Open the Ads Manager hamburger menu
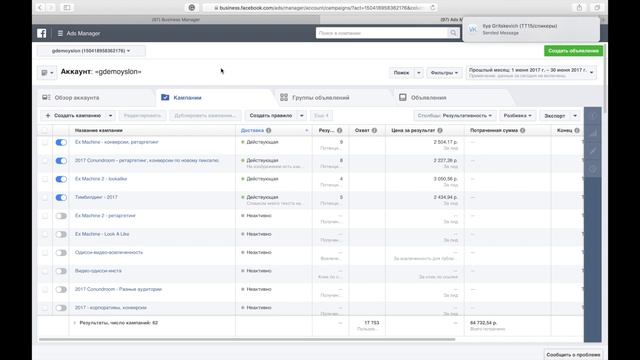Viewport: 640px width, 360px height. (x=60, y=33)
